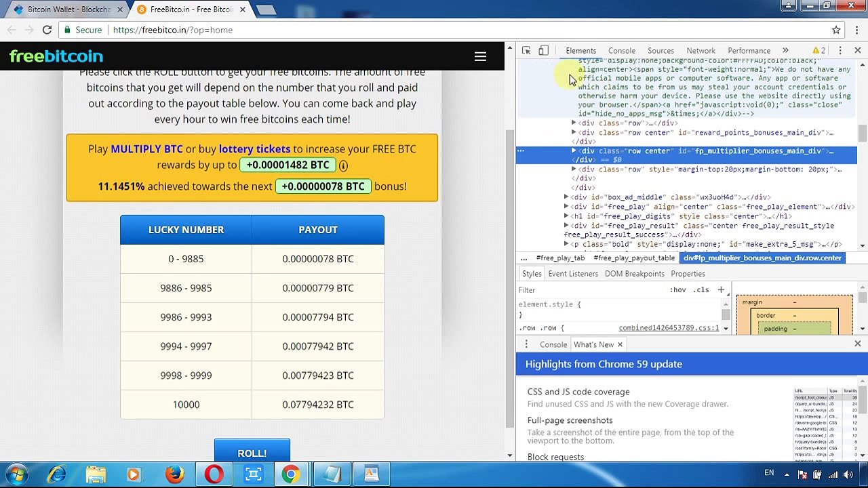The width and height of the screenshot is (868, 488).
Task: Select #free_play_payout_table in the breadcrumb
Action: coord(634,258)
